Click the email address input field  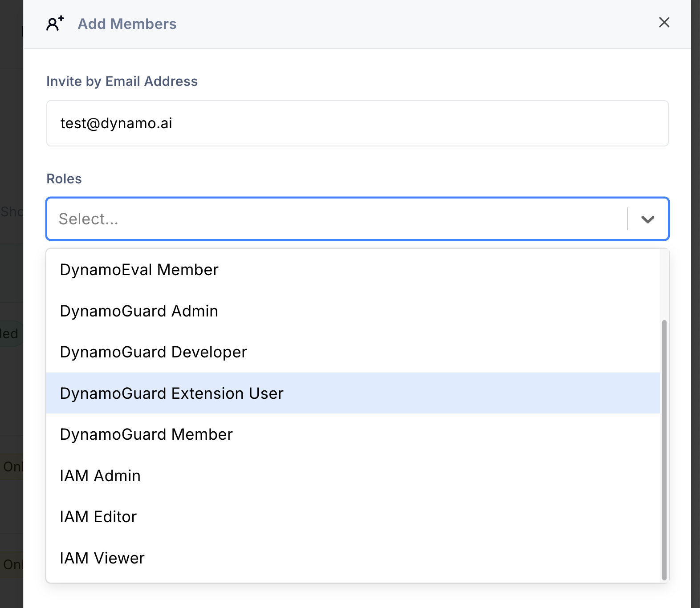357,123
